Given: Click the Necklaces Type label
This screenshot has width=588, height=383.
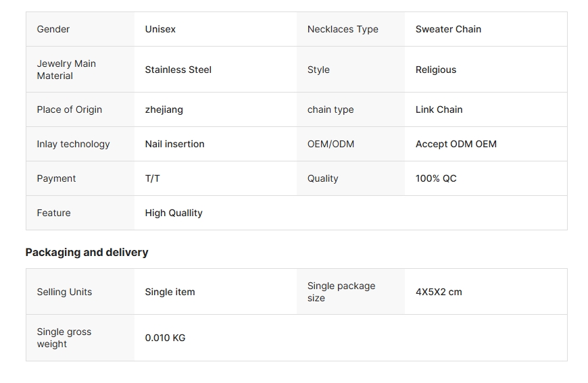Looking at the screenshot, I should pos(343,29).
